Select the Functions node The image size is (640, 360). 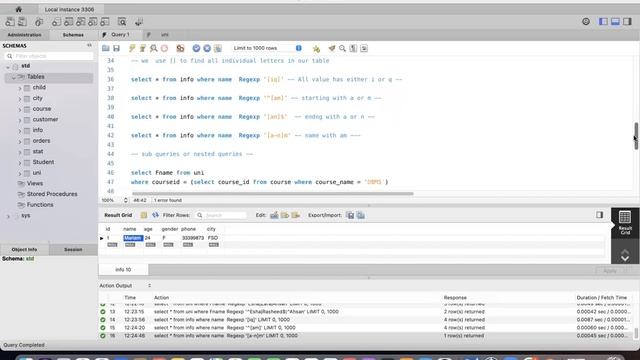(40, 204)
